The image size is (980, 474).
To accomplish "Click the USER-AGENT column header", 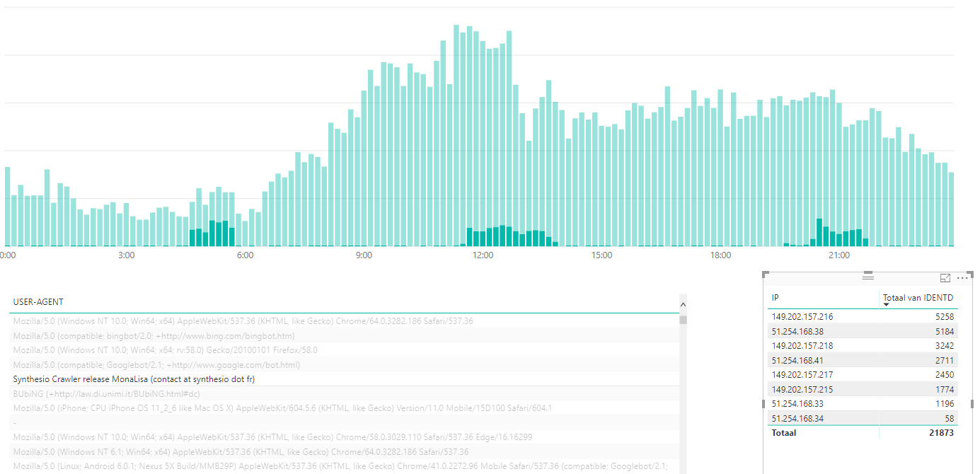I will [38, 302].
